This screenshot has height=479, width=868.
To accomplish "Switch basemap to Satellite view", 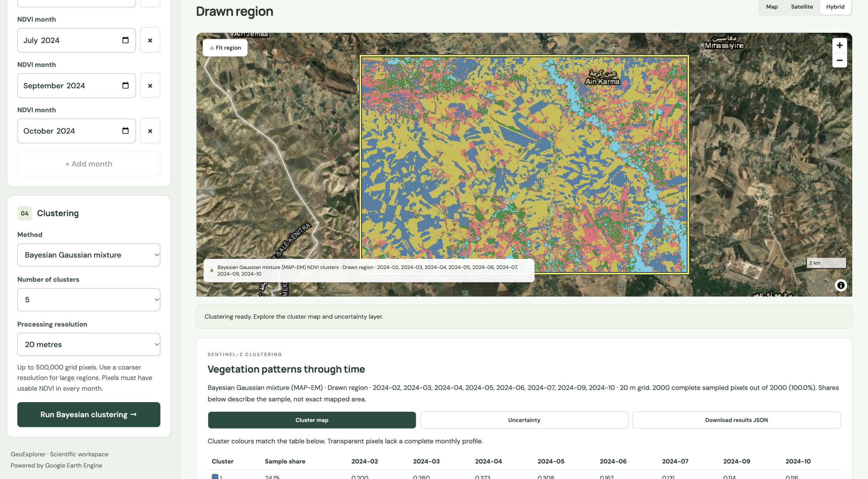I will click(802, 7).
